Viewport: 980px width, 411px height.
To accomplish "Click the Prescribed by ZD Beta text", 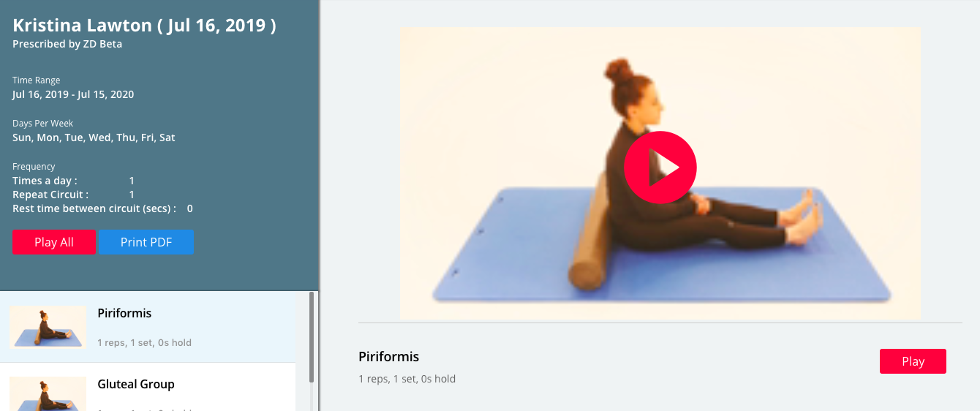I will 67,44.
